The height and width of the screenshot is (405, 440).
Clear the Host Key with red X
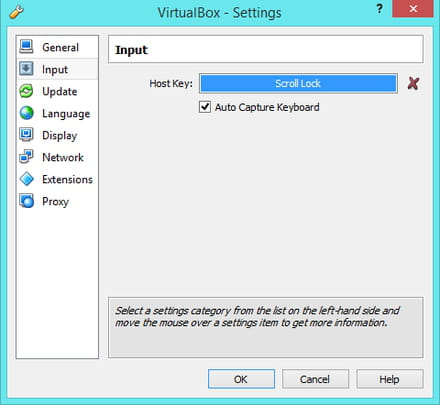pos(413,83)
